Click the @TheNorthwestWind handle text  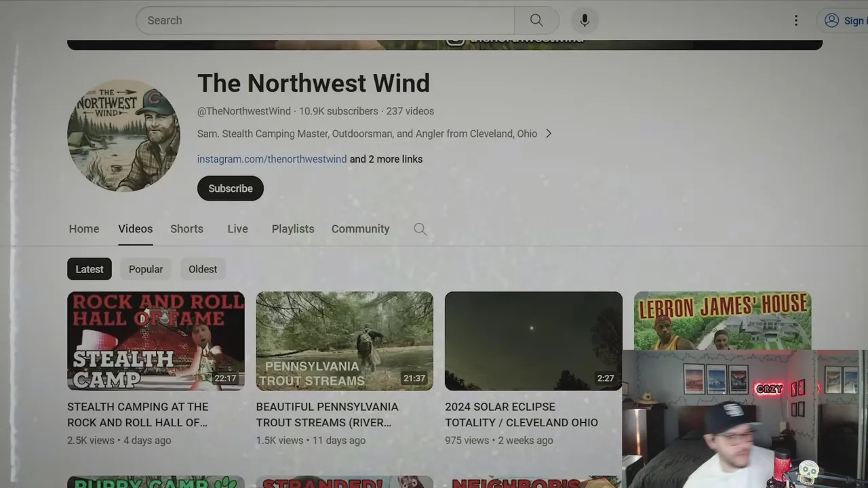click(x=244, y=111)
